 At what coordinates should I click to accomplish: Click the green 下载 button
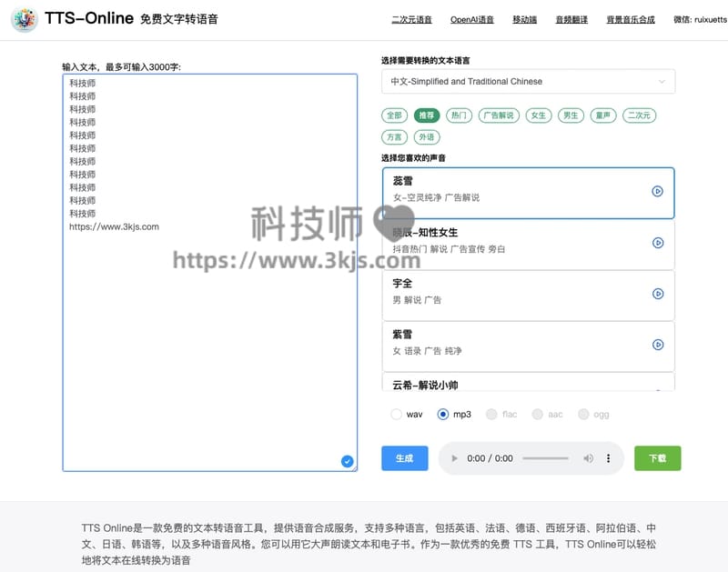coord(657,458)
